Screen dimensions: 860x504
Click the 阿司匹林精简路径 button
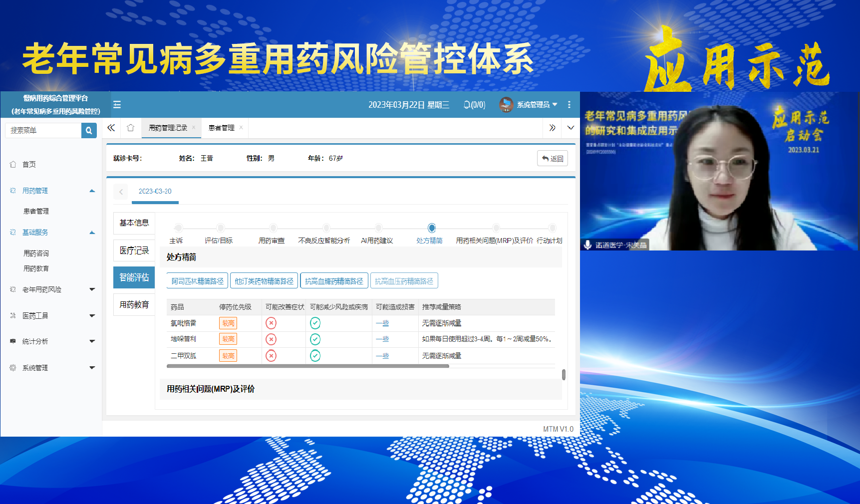197,281
